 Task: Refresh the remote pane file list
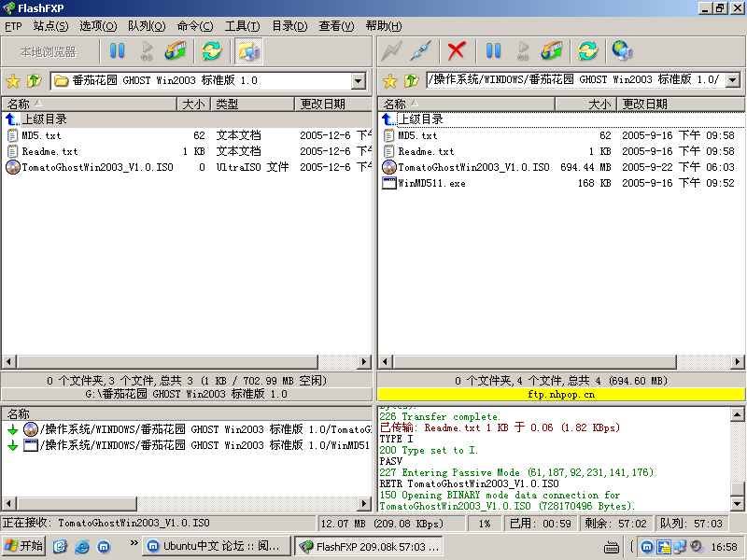coord(588,51)
